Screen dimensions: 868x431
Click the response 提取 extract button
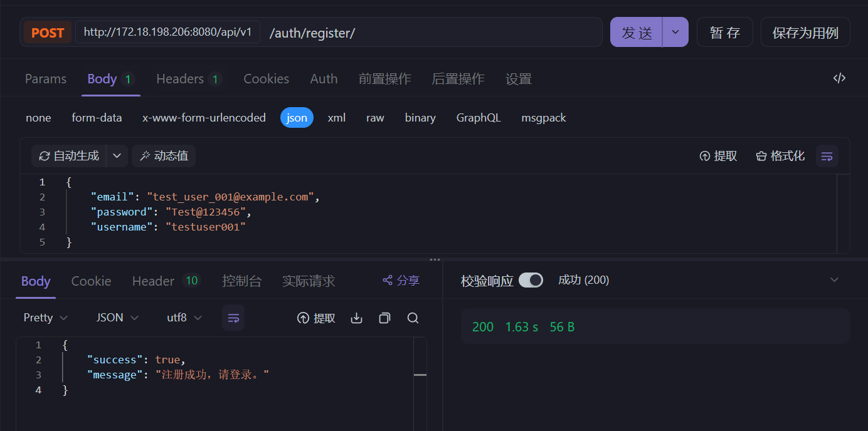tap(316, 318)
